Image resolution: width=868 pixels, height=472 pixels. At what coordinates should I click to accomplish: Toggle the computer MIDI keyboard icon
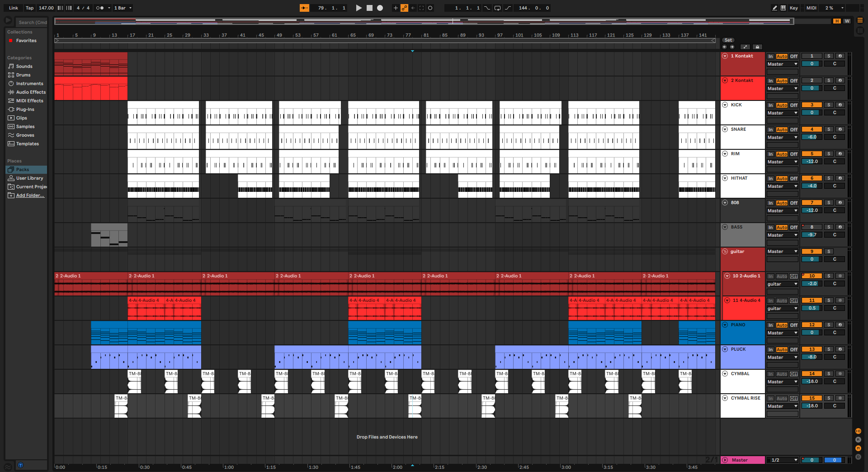click(x=783, y=8)
